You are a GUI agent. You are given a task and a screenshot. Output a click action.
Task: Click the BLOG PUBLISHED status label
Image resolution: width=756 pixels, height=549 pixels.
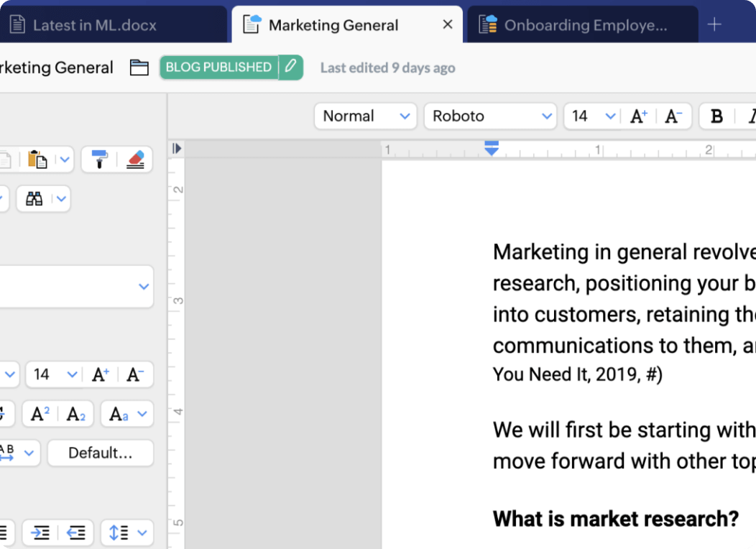tap(218, 67)
